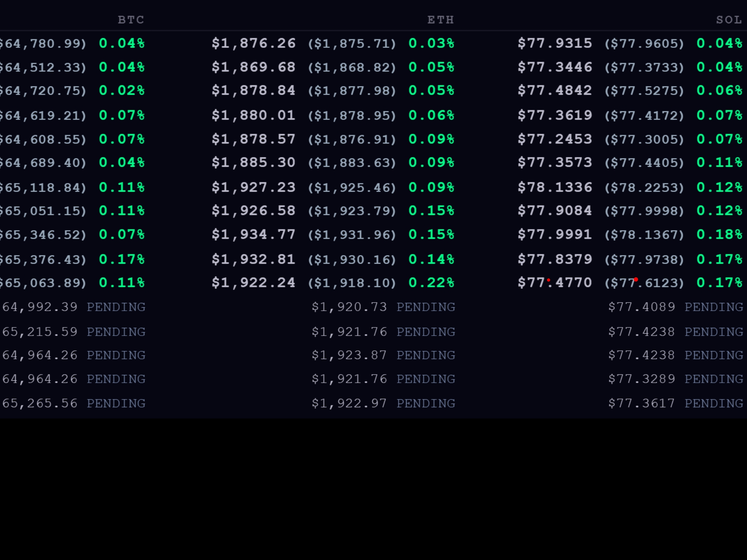Screen dimensions: 747x560
Task: Click the BTC 0.02% deviation value
Action: [x=122, y=90]
